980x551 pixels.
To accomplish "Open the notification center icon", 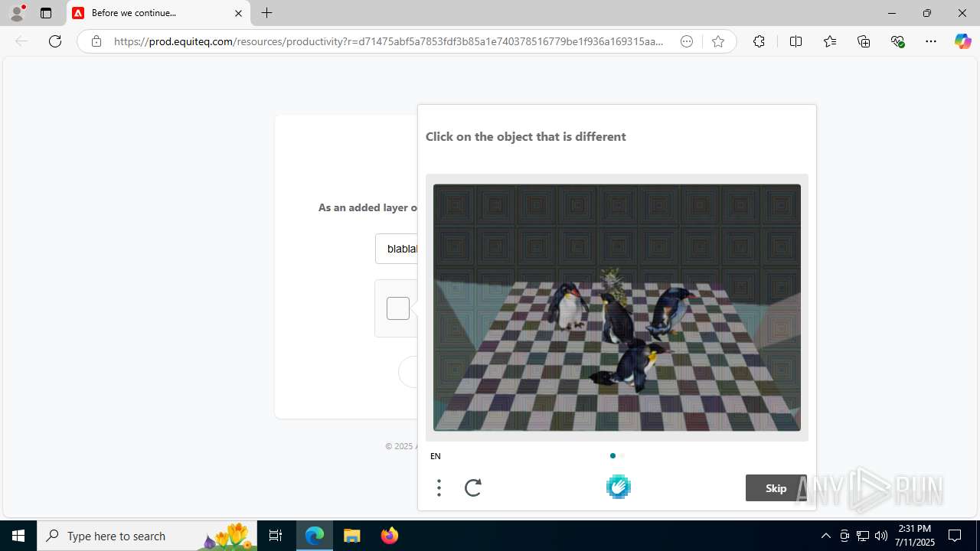I will pos(955,536).
